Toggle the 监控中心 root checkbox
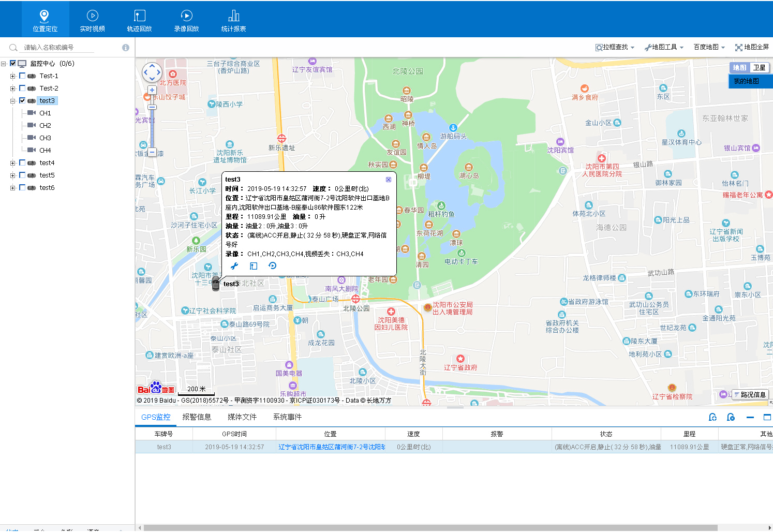 13,63
